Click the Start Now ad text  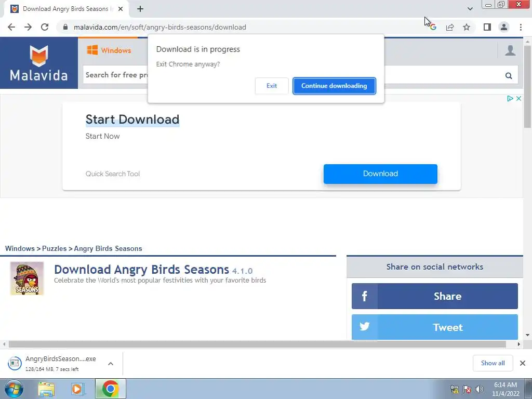102,136
